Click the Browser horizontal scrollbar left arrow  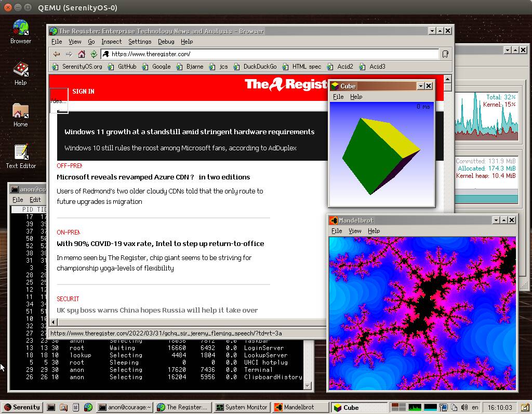[x=54, y=321]
